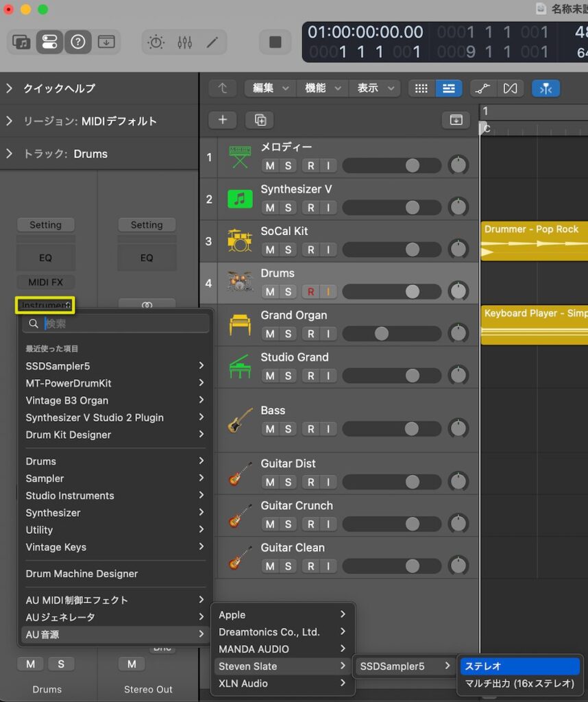Click the Setting button on the channel strip
Image resolution: width=588 pixels, height=702 pixels.
pos(45,224)
